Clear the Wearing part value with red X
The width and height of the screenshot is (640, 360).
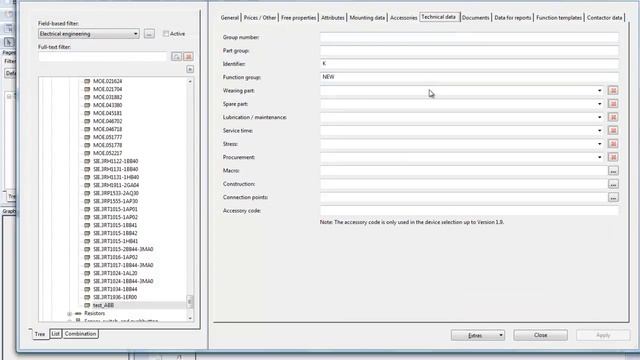[x=613, y=91]
